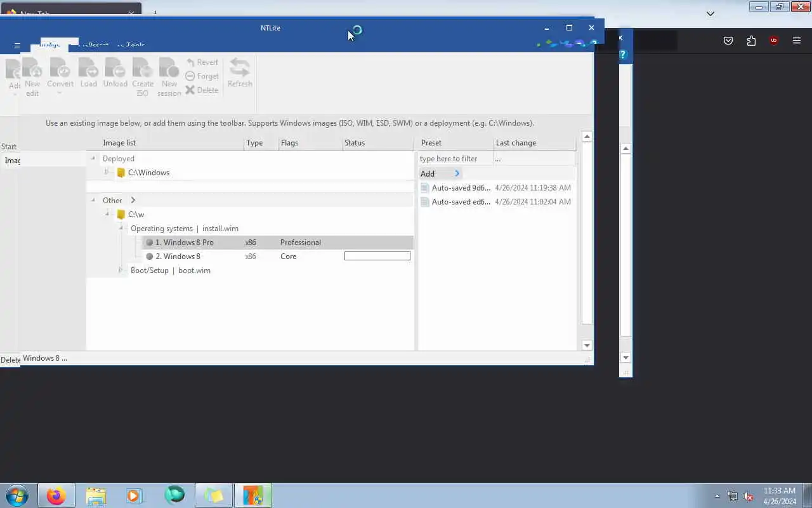Click the Load image icon
Viewport: 812px width, 508px height.
pos(88,68)
